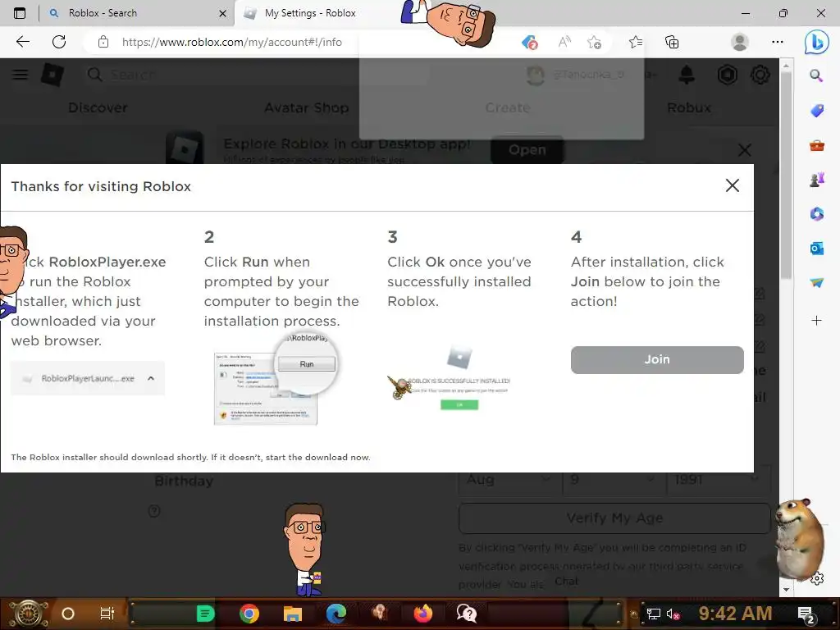Open the Collections button
Viewport: 840px width, 630px height.
(x=672, y=42)
